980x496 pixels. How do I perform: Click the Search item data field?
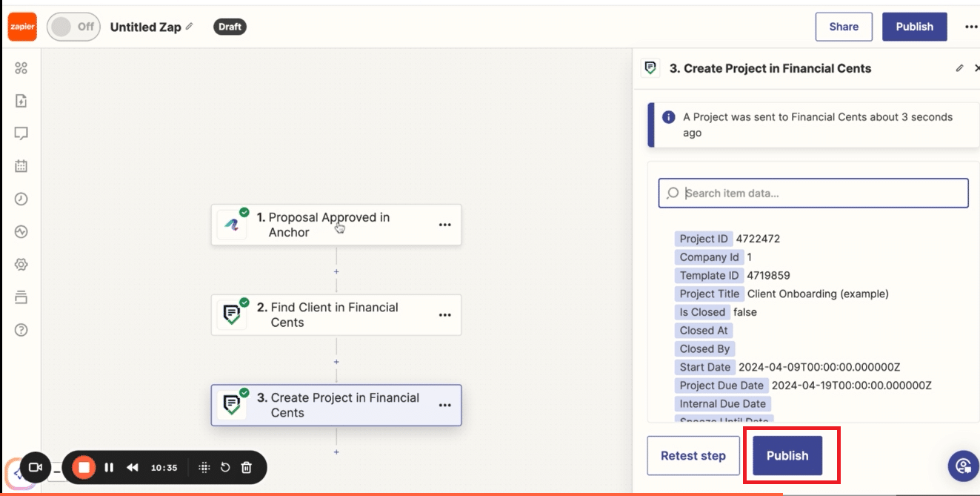813,193
